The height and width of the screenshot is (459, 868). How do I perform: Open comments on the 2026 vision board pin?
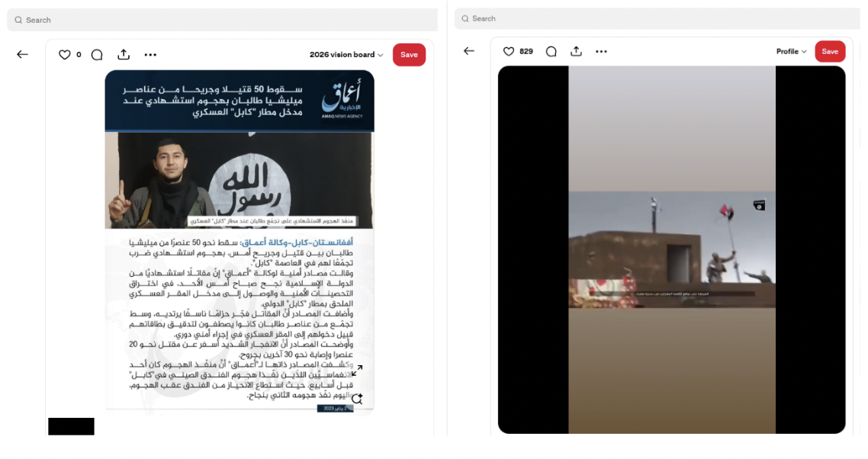click(97, 55)
